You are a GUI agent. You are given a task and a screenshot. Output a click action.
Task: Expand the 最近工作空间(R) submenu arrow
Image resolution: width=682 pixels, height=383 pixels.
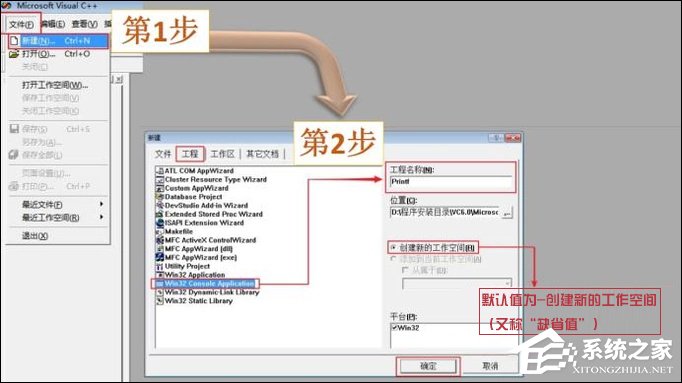101,217
